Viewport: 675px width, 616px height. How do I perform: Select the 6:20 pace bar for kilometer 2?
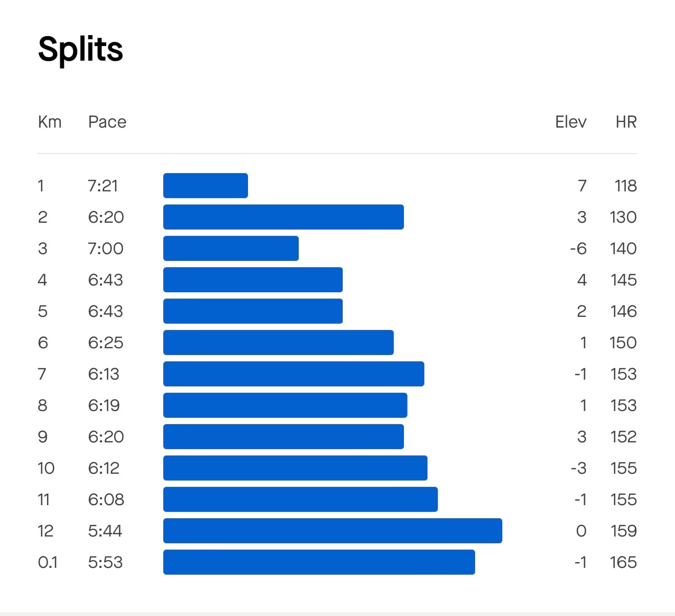pos(284,217)
